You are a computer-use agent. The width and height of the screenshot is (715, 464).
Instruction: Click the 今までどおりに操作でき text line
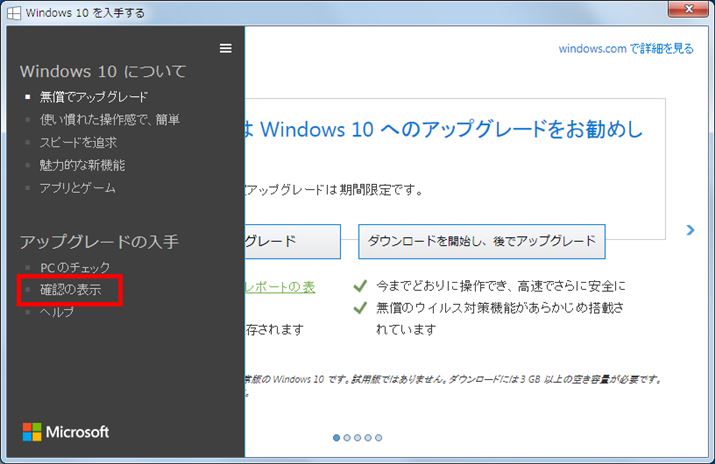tap(501, 286)
